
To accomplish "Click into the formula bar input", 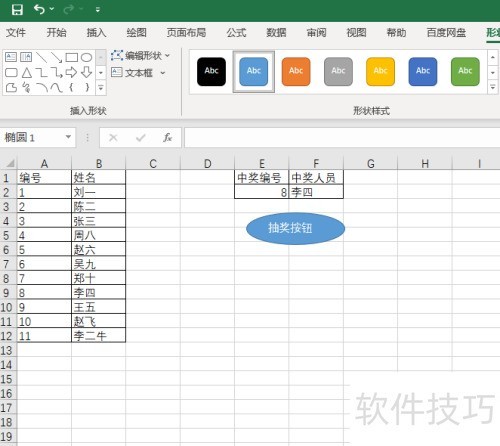I will coord(342,137).
